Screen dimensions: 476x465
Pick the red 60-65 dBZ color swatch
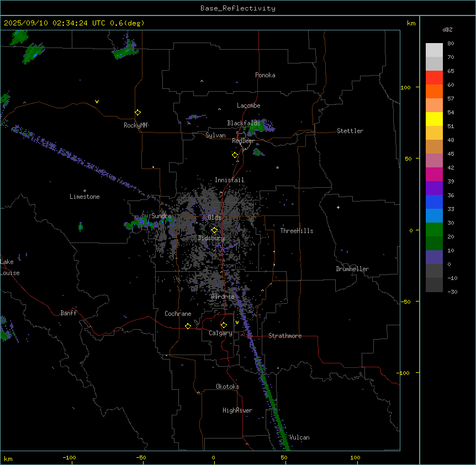pyautogui.click(x=434, y=78)
